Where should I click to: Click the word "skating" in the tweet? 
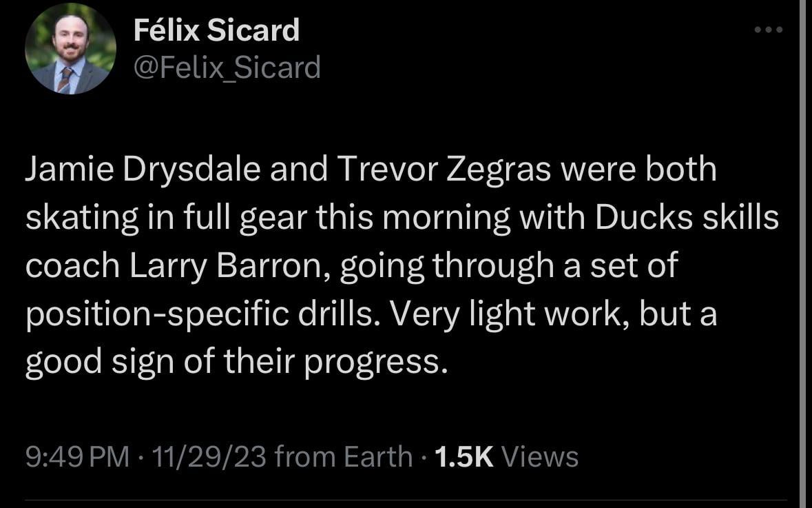(80, 219)
